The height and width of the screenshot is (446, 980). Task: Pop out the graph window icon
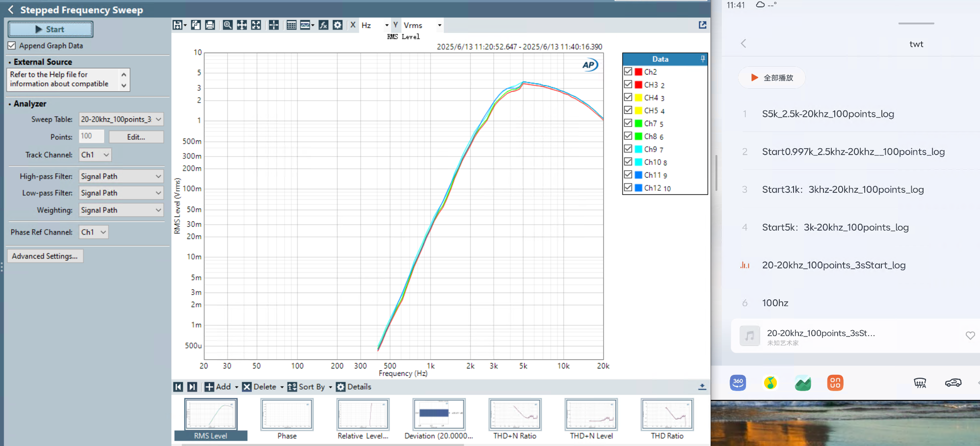703,25
